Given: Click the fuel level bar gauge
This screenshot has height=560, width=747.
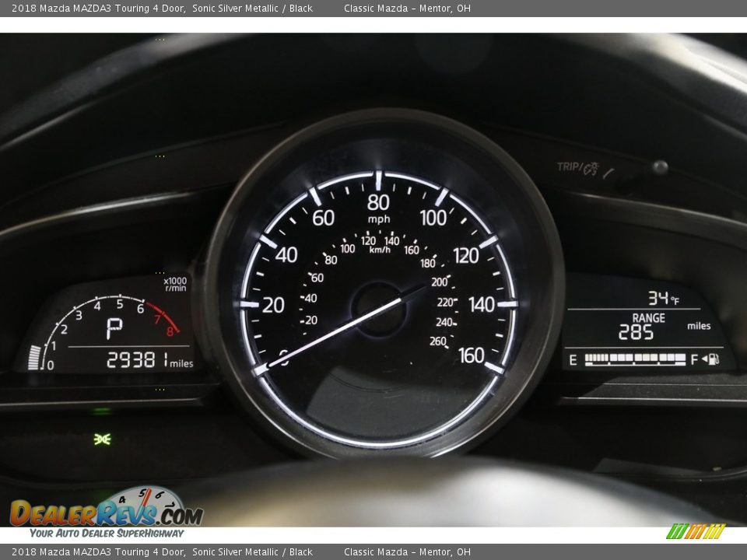Looking at the screenshot, I should coord(635,359).
